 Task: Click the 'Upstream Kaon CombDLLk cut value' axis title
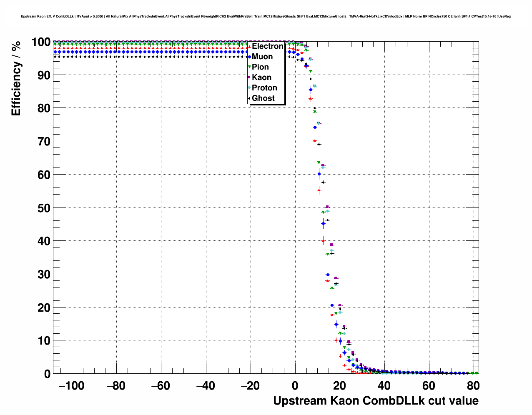(x=376, y=401)
